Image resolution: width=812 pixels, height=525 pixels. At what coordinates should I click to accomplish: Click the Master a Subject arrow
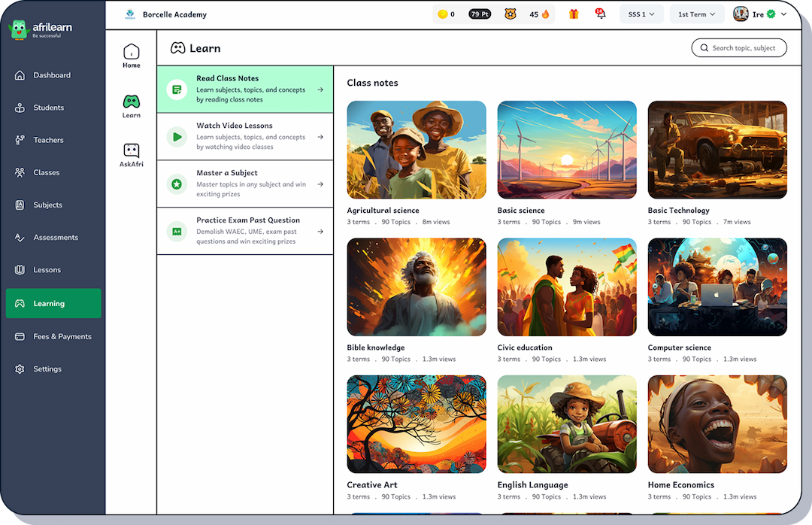(x=320, y=184)
